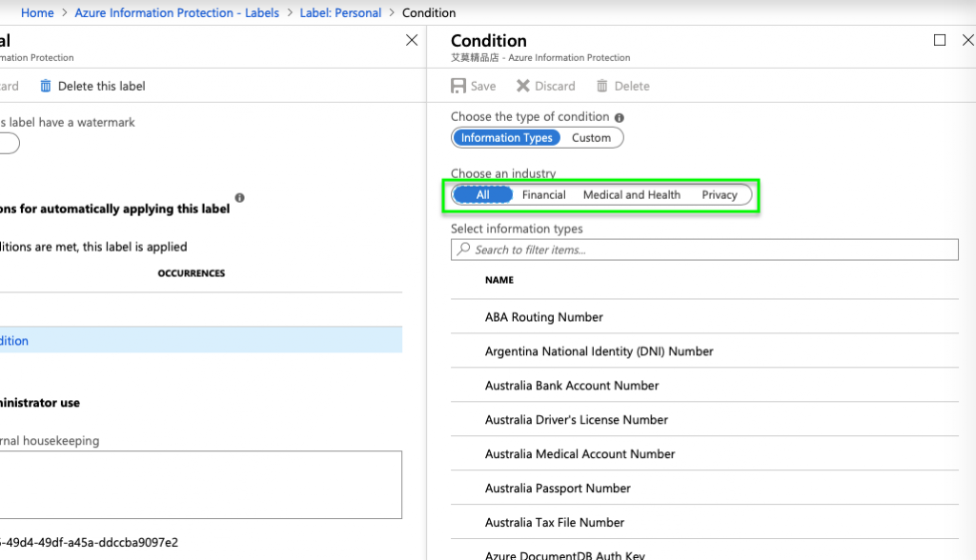The image size is (976, 560).
Task: Click the NAME column header
Action: pos(499,280)
